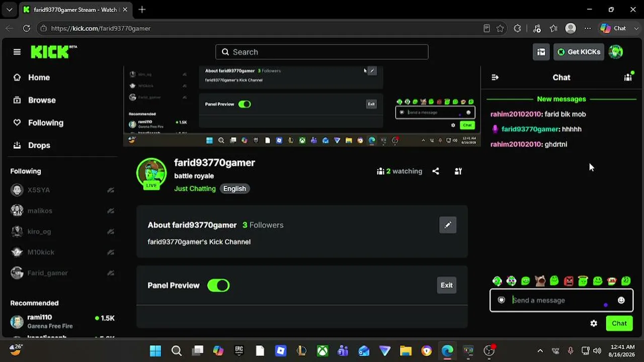The height and width of the screenshot is (362, 644).
Task: Open reader view icon in address bar
Action: click(x=487, y=29)
